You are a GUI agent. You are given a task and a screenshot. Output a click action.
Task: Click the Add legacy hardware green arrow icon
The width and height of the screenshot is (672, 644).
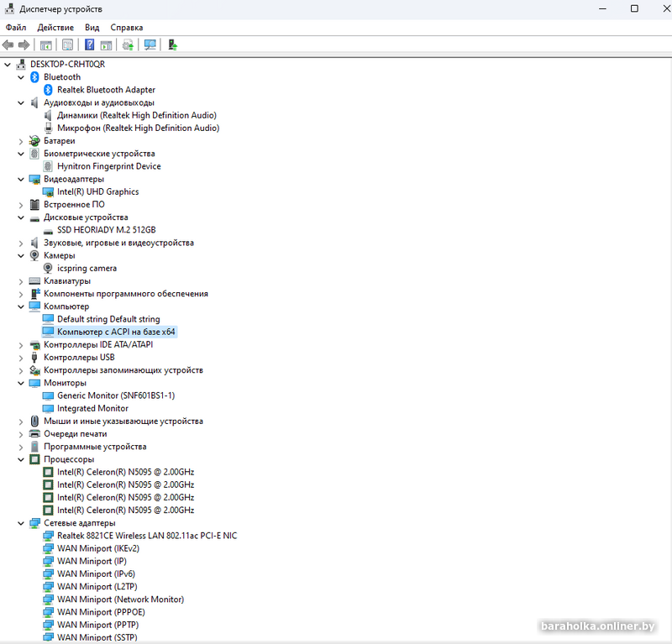(173, 45)
